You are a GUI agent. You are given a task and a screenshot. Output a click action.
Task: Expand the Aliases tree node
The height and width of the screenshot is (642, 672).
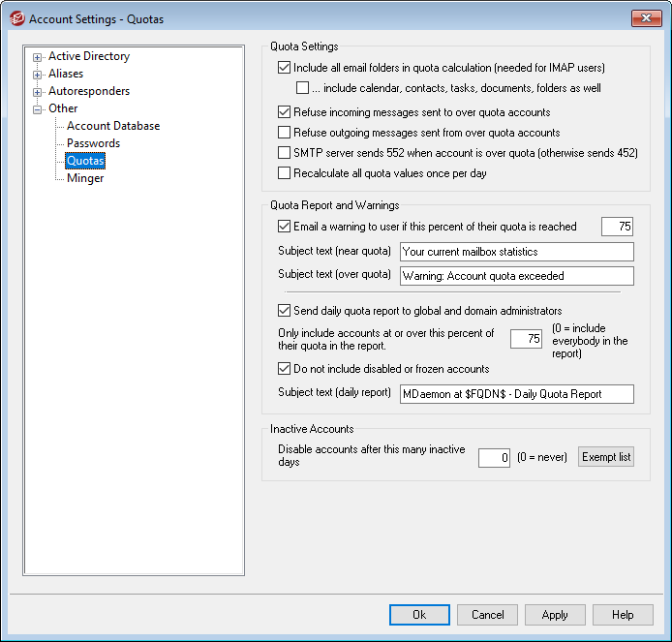point(38,75)
